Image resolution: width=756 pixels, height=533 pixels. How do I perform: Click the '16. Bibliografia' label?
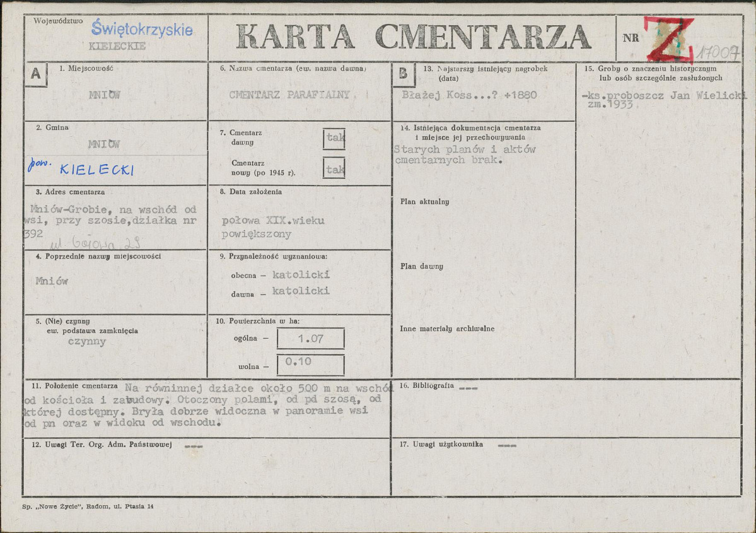[x=427, y=386]
